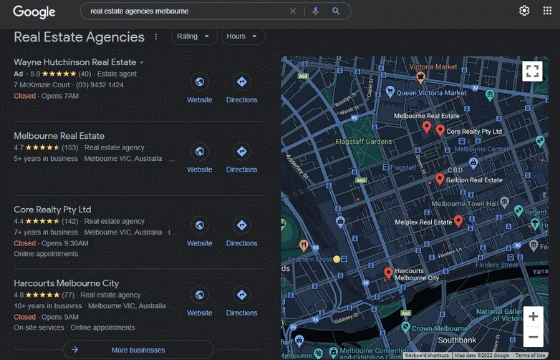Select the Melbourne Real Estate map pin
The height and width of the screenshot is (360, 560).
426,127
